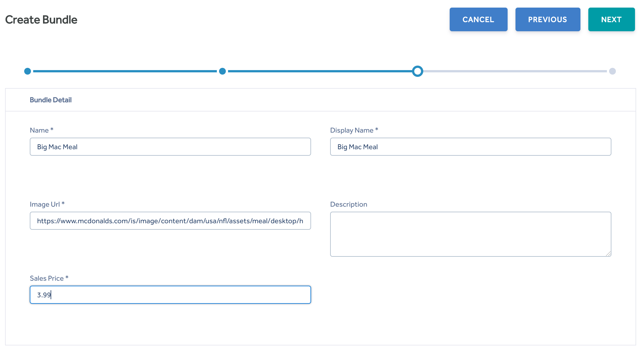
Task: Click the CANCEL button
Action: pos(478,19)
